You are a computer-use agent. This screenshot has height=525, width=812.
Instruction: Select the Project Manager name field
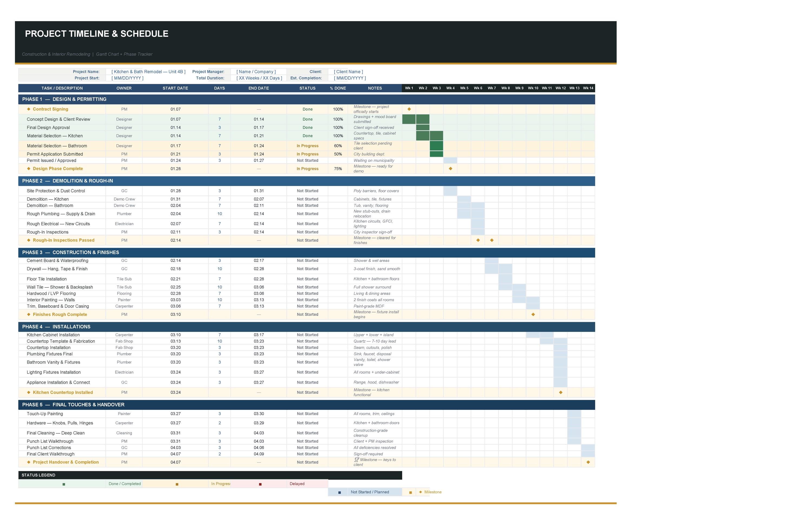coord(256,72)
